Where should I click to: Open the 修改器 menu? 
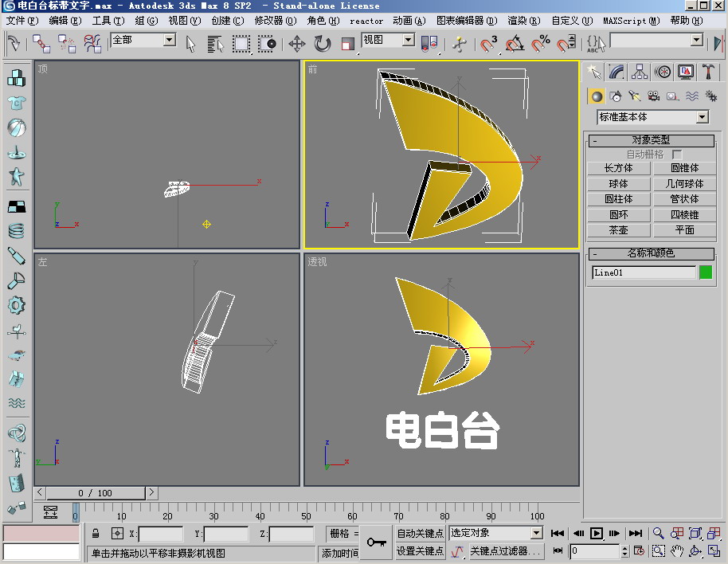click(275, 21)
